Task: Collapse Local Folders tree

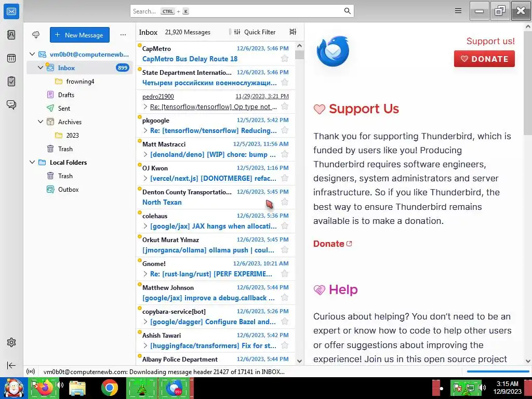Action: pos(32,162)
